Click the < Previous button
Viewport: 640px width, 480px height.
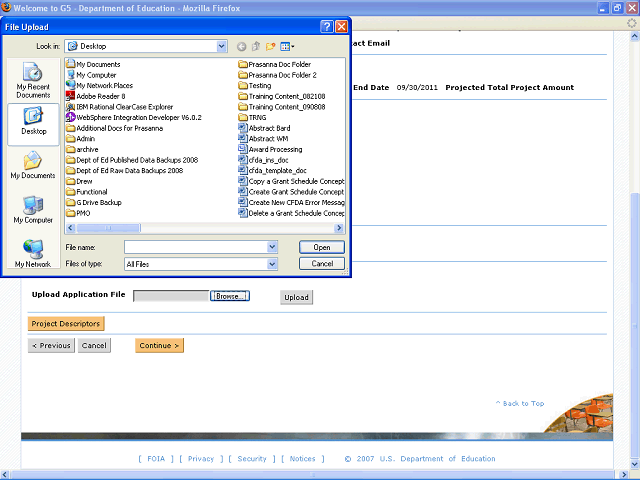point(51,345)
